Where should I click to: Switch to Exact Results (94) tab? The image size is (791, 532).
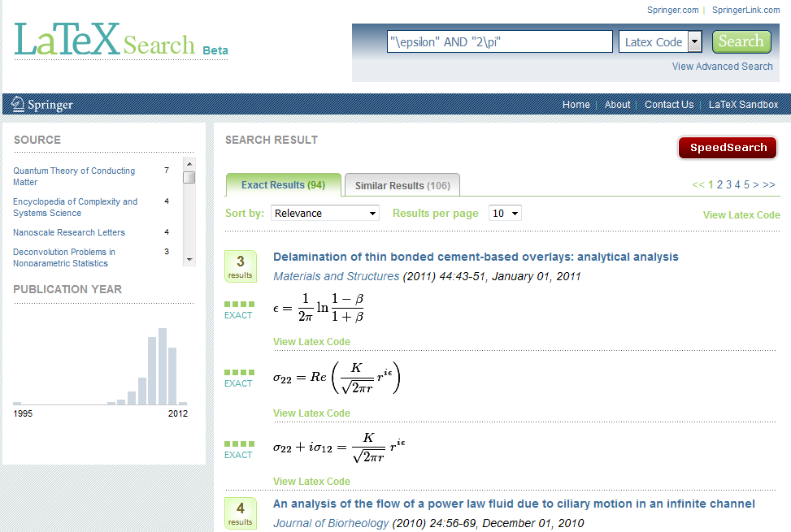click(284, 185)
